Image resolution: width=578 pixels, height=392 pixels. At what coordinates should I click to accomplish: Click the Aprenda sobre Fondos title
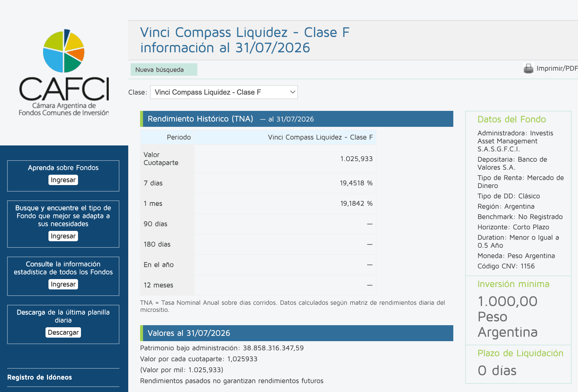[63, 168]
